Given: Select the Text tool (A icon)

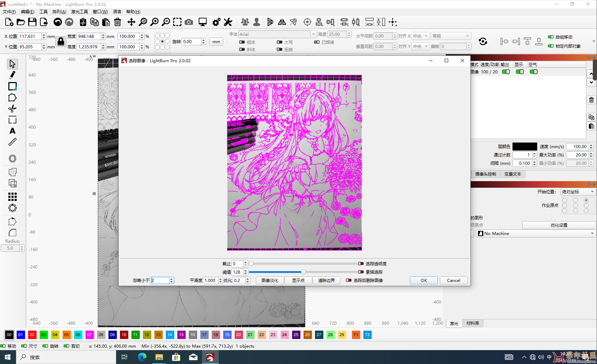Looking at the screenshot, I should point(12,131).
